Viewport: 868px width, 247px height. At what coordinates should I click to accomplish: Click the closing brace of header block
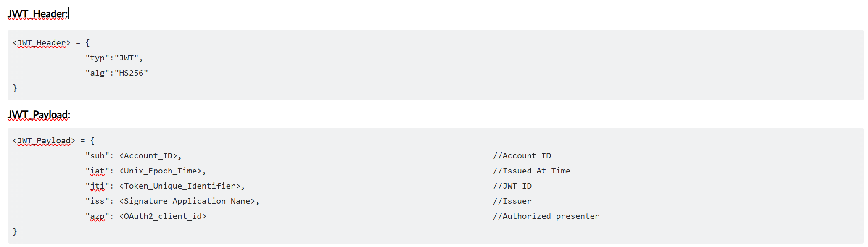(15, 88)
